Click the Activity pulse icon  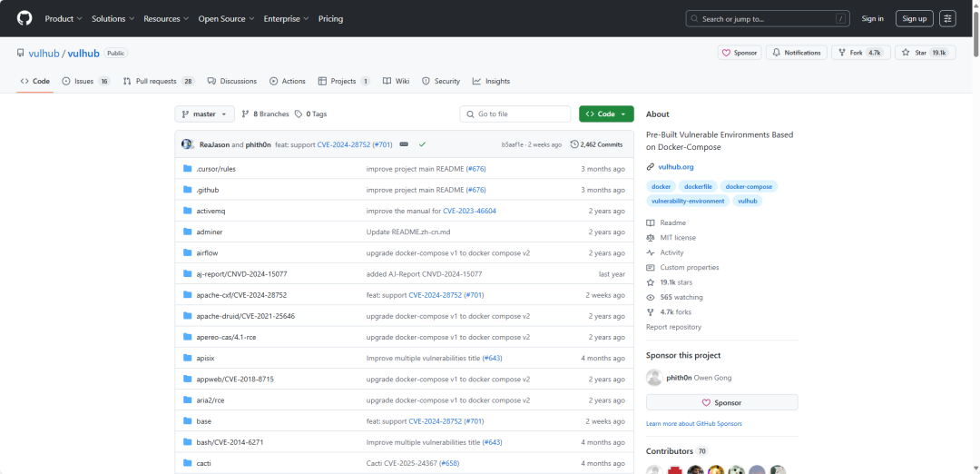click(x=650, y=252)
